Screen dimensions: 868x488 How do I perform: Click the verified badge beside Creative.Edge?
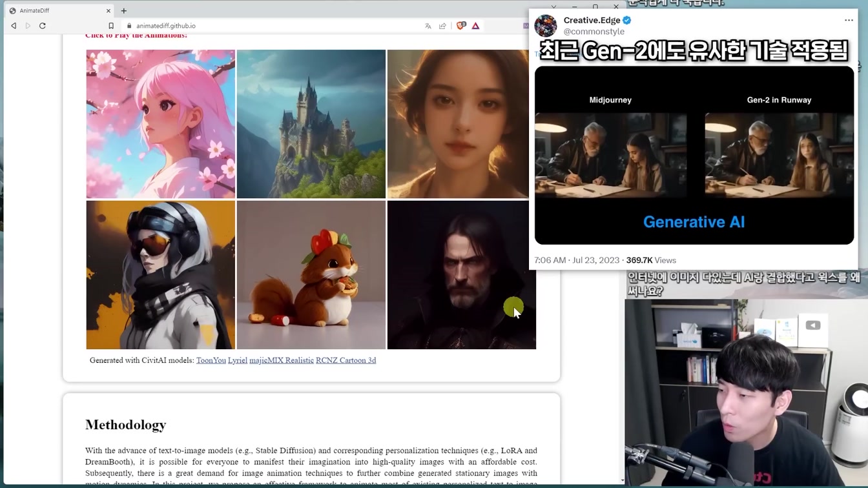(x=626, y=20)
